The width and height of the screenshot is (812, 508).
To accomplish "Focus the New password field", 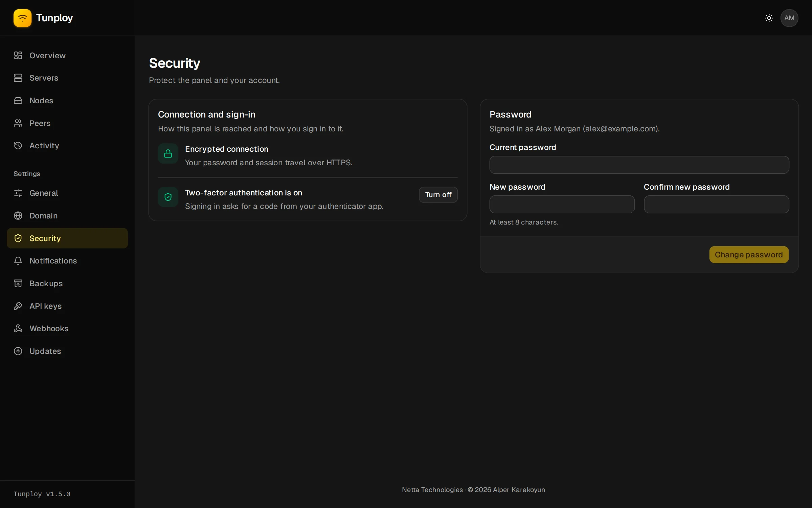I will coord(562,204).
